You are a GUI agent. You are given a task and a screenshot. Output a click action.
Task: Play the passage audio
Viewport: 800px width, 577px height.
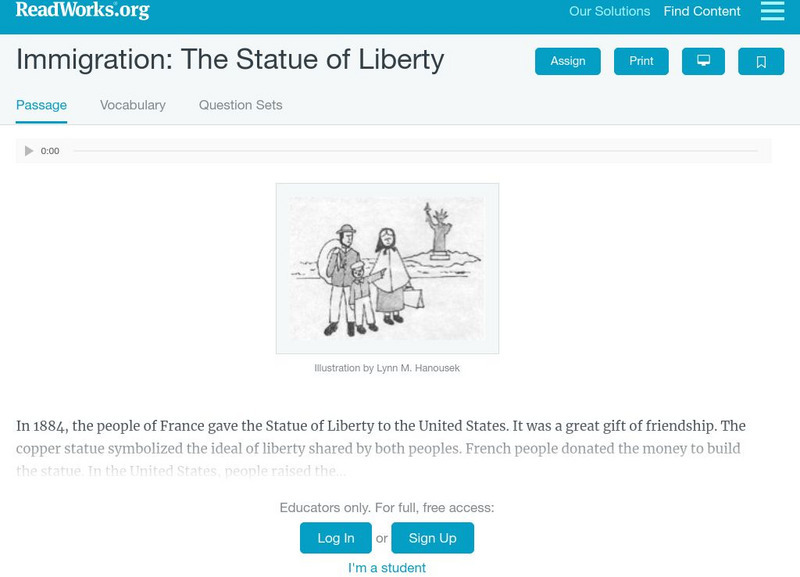[x=29, y=151]
